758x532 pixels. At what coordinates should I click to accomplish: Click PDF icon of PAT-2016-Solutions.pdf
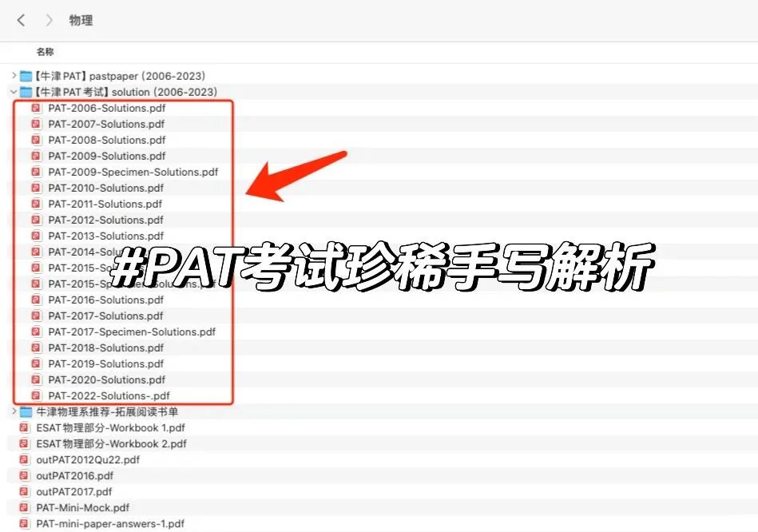pos(36,300)
